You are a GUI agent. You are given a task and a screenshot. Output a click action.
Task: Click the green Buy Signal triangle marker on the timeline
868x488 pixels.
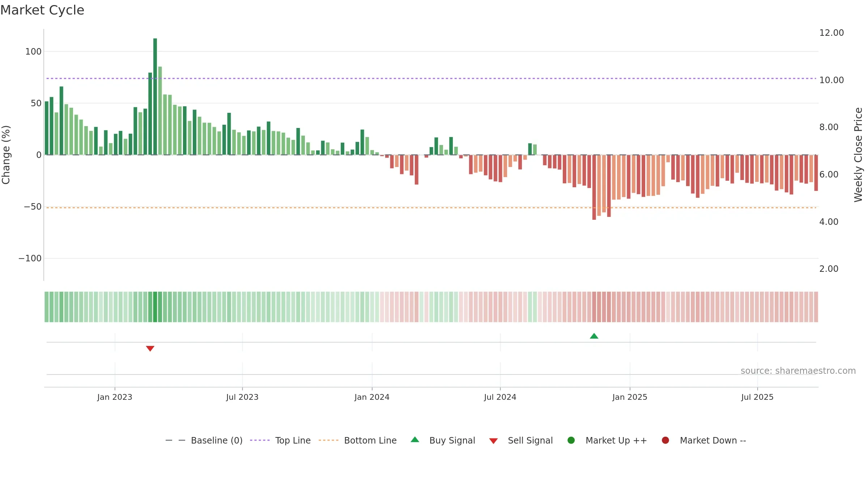tap(594, 336)
